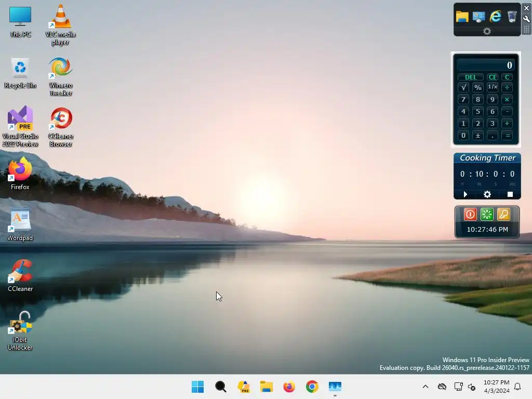This screenshot has height=399, width=532.
Task: Click calculator digit 1
Action: [x=463, y=124]
